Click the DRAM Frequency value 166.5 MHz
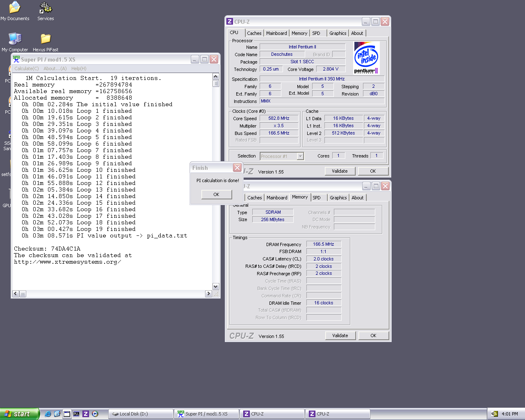 (x=324, y=244)
